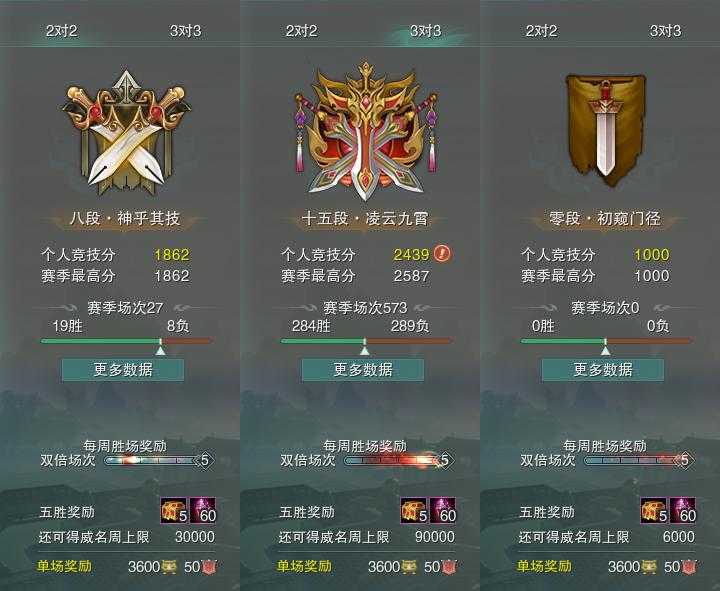Viewport: 720px width, 591px height.
Task: Click the gold coin icon beside 3600 in middle panel
Action: (408, 567)
